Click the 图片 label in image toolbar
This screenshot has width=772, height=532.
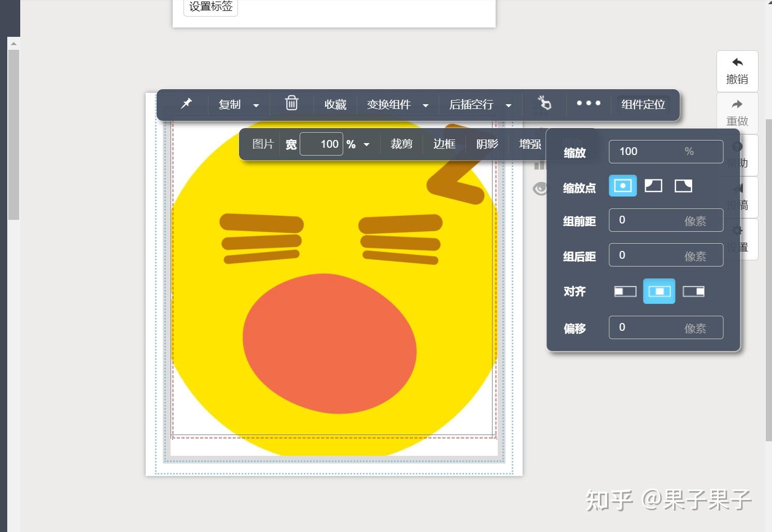[x=263, y=144]
